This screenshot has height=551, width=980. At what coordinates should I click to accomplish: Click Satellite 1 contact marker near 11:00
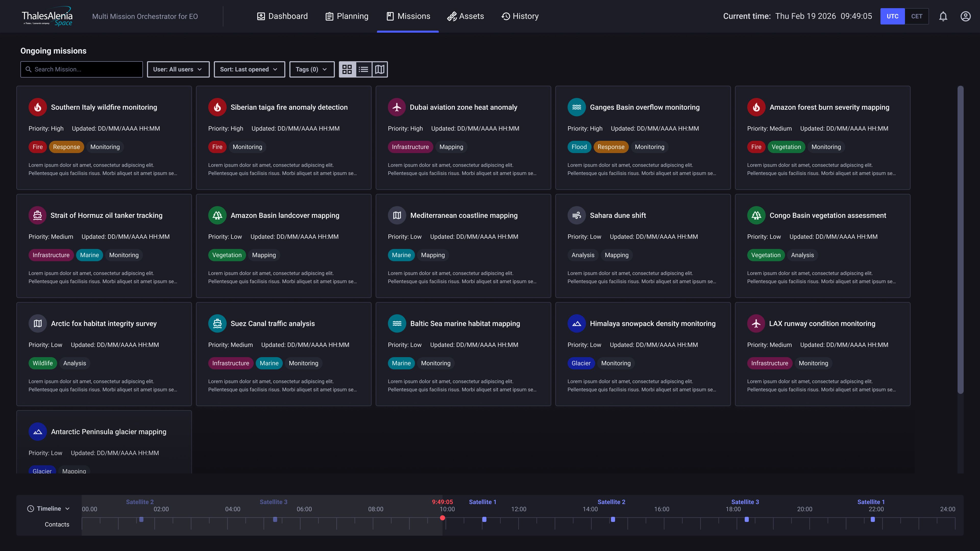click(x=484, y=519)
